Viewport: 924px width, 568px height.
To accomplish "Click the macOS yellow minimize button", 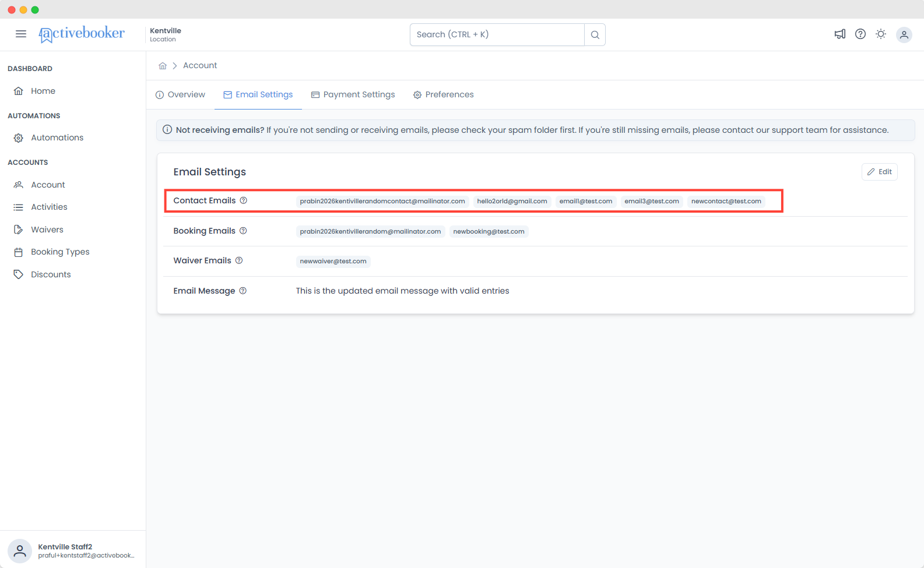I will coord(23,9).
